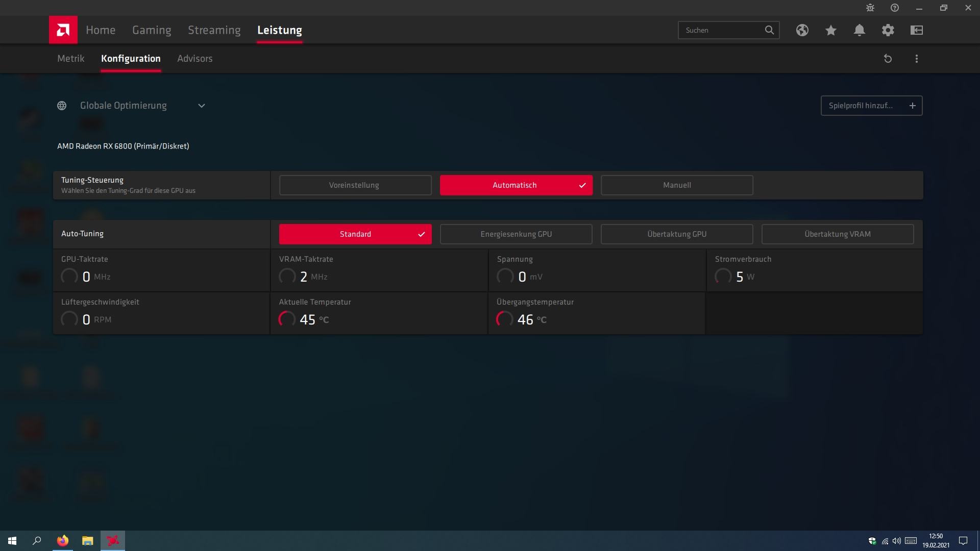The height and width of the screenshot is (551, 980).
Task: Open the touch keyboard tray icon
Action: click(911, 541)
